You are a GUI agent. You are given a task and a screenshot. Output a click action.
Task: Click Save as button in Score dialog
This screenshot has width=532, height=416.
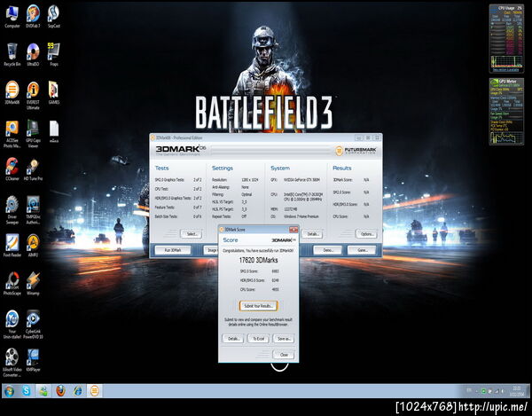[284, 339]
